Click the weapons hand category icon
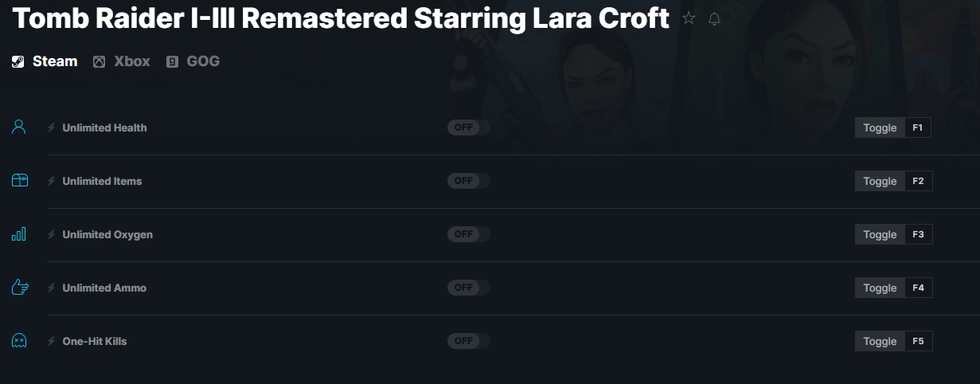980x384 pixels. (20, 287)
